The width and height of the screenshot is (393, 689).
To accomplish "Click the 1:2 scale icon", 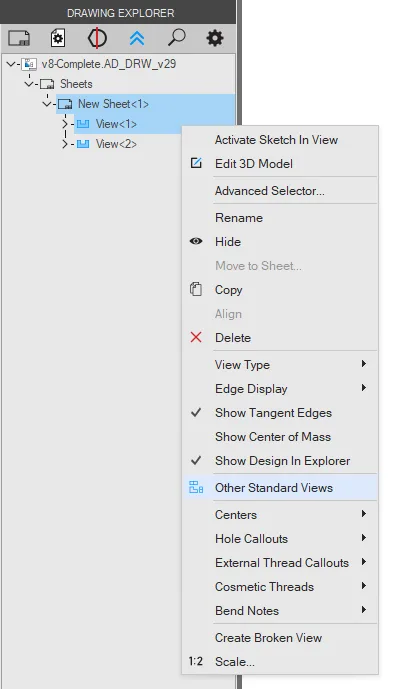I will point(196,661).
